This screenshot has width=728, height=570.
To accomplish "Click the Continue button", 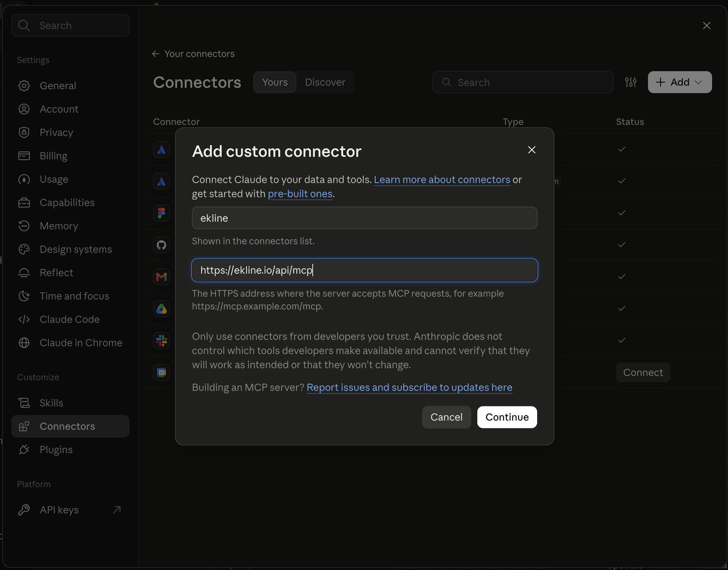I will 507,417.
